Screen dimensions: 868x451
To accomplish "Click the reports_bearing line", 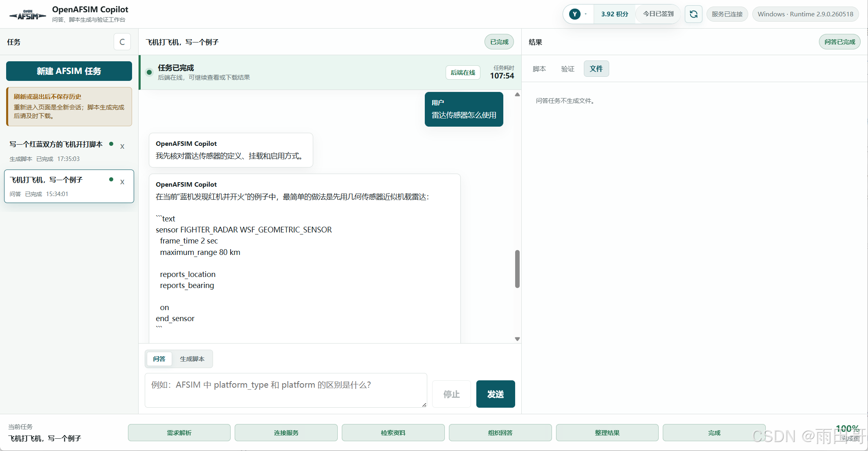I will pos(187,285).
